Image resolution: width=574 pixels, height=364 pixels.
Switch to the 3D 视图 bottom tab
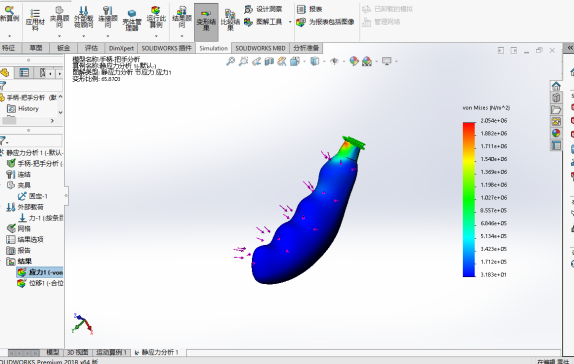[x=77, y=352]
